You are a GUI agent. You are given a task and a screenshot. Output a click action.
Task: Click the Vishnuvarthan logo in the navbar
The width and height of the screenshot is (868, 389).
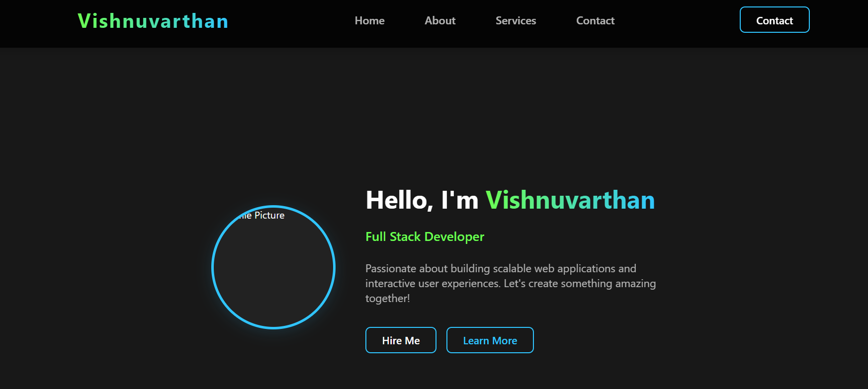153,21
